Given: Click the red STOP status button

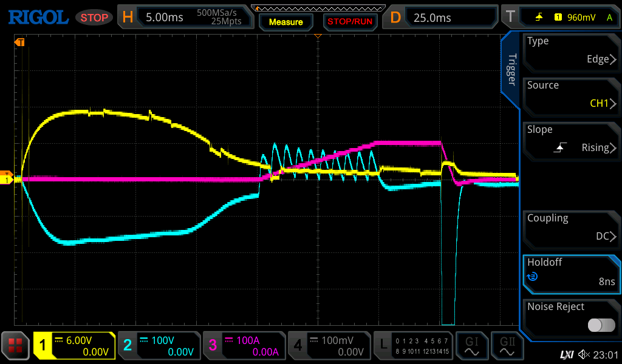Looking at the screenshot, I should 94,18.
